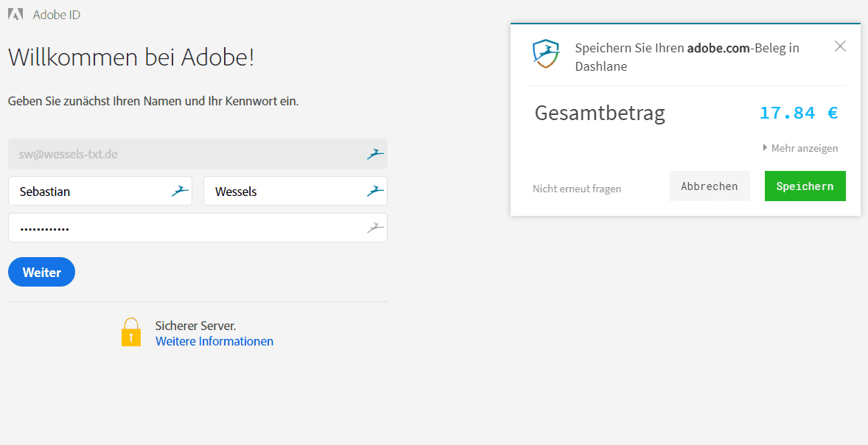
Task: Open the Weitere Informationen link
Action: 214,342
